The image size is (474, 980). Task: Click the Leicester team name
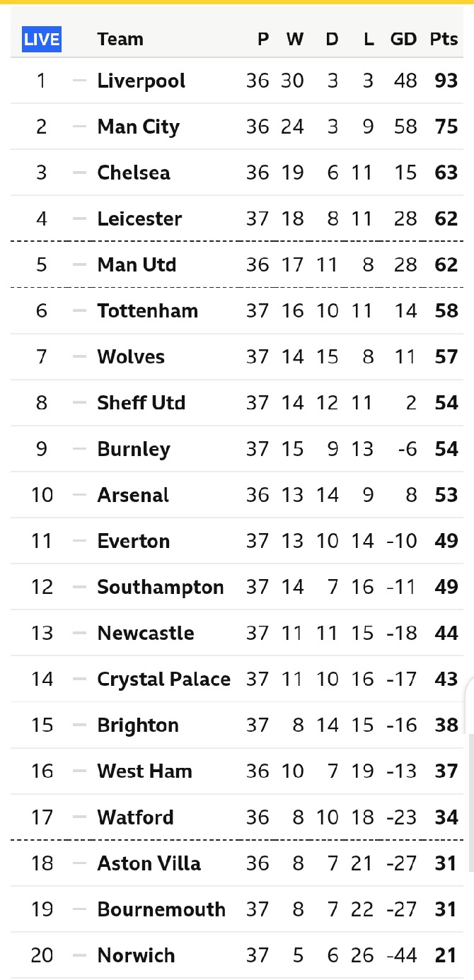(139, 218)
